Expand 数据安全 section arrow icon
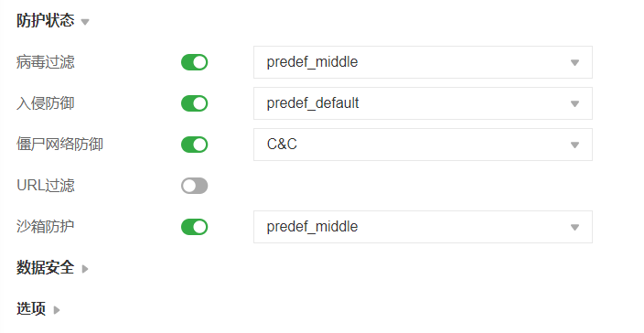This screenshot has height=333, width=644. (85, 269)
